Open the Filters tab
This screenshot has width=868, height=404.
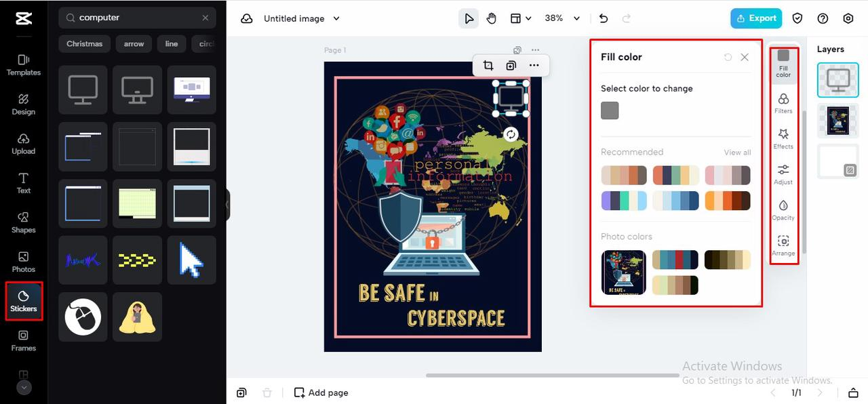783,104
